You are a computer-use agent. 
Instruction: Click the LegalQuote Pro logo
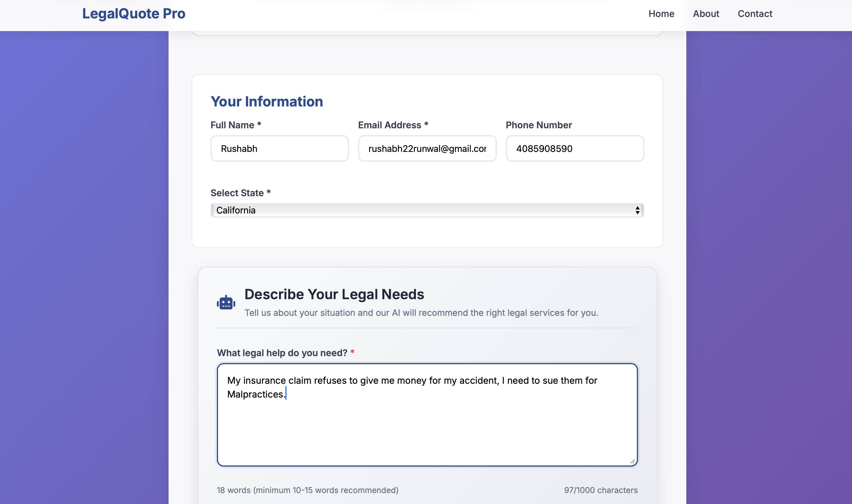(x=134, y=14)
